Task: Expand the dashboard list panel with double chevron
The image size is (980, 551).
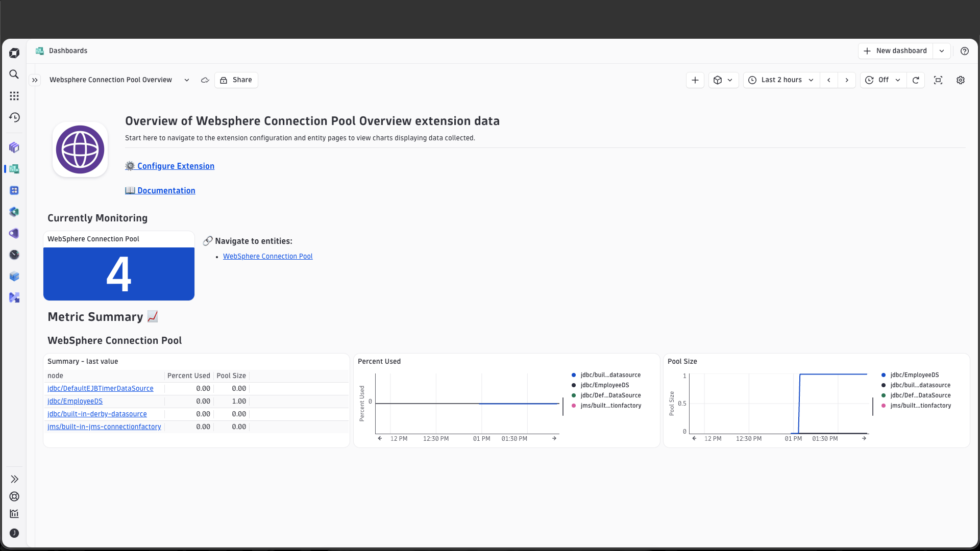Action: point(35,80)
